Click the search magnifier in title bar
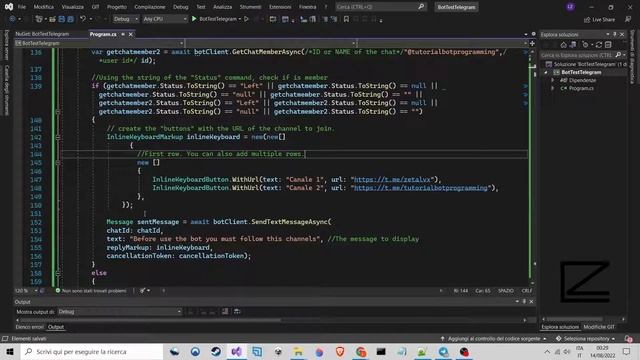The width and height of the screenshot is (640, 360). pos(421,7)
